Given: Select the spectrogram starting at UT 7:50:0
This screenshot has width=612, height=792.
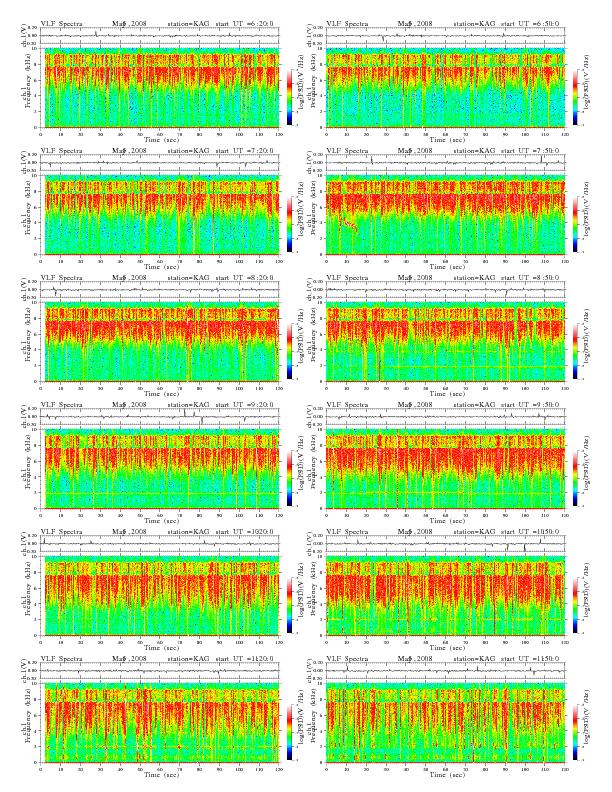Looking at the screenshot, I should point(445,215).
